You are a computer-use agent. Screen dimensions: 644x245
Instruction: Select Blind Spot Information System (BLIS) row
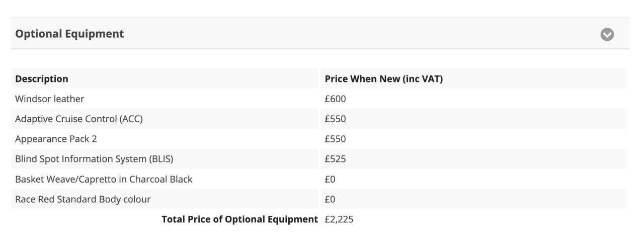point(319,159)
